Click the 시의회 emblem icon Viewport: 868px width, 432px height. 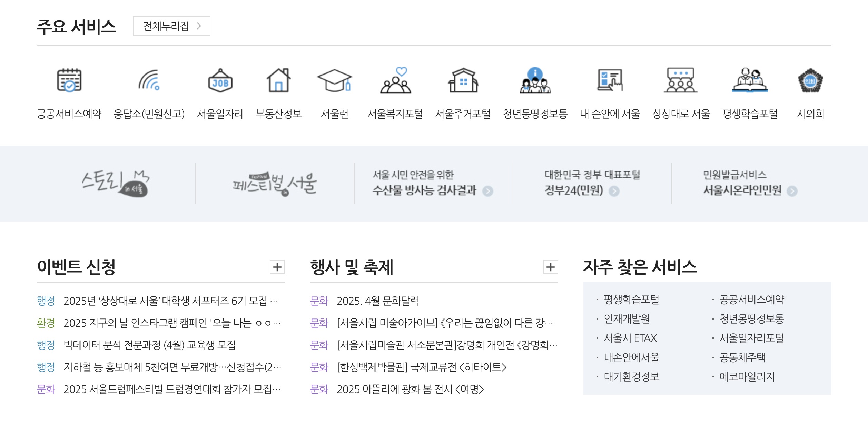tap(810, 80)
